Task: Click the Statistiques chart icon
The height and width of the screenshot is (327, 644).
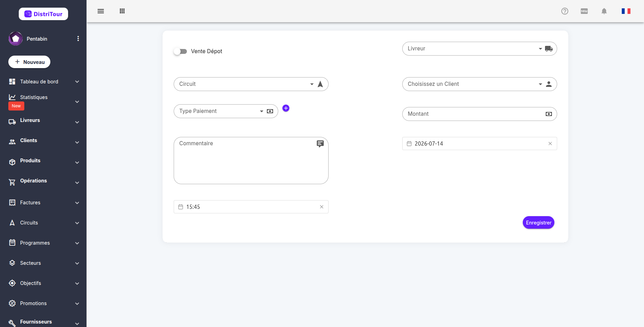Action: 12,97
